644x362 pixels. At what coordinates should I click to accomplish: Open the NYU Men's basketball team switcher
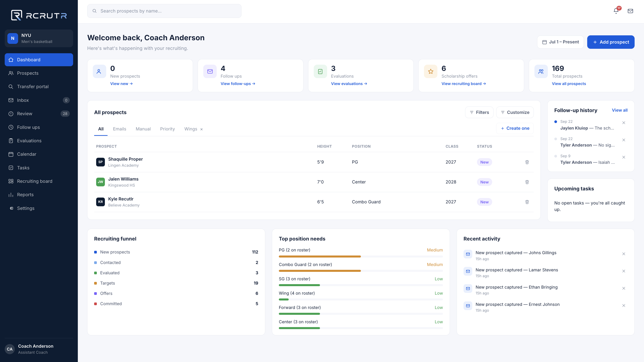coord(39,38)
